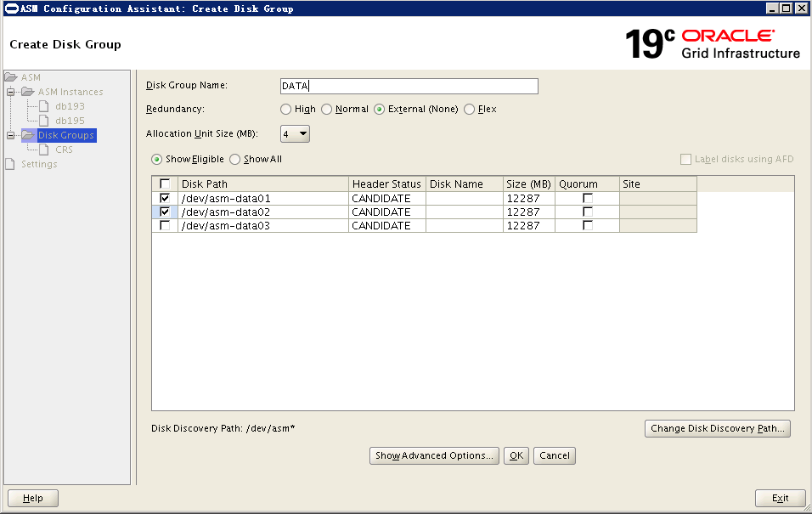Click the title bar application icon
The image size is (812, 514).
point(11,8)
